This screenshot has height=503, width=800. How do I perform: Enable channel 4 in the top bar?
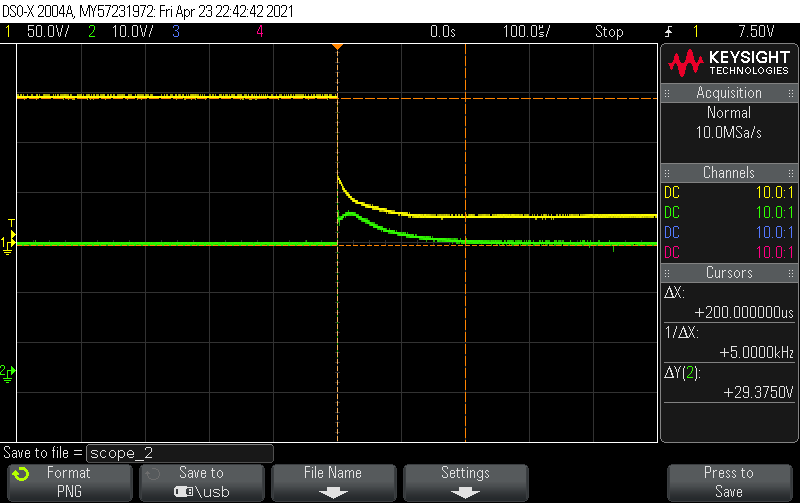[259, 32]
